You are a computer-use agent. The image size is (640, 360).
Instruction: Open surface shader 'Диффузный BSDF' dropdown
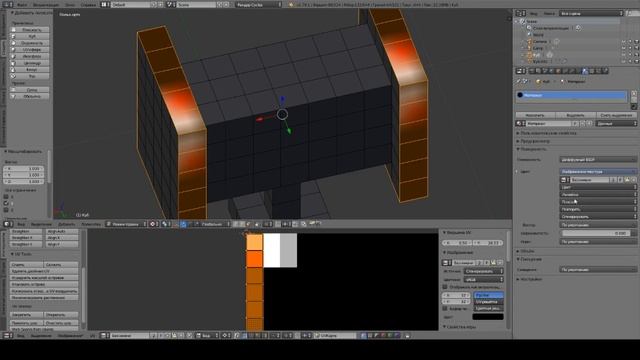pyautogui.click(x=598, y=160)
